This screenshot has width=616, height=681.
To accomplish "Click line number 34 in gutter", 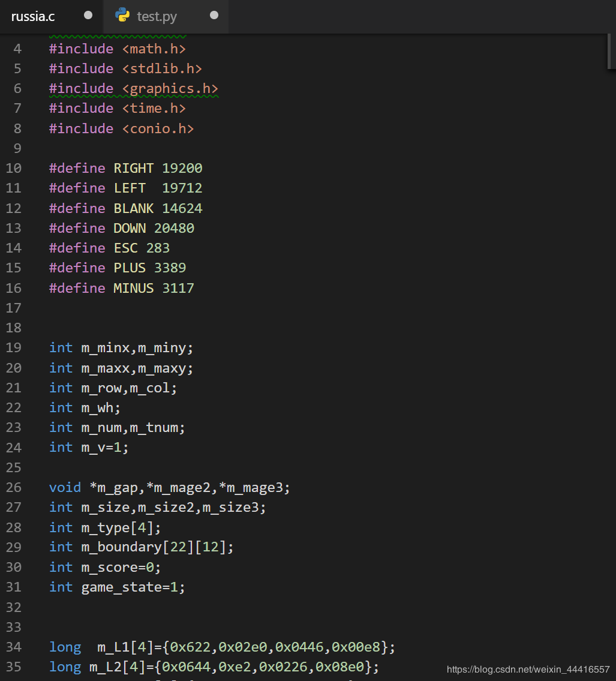I will point(13,647).
